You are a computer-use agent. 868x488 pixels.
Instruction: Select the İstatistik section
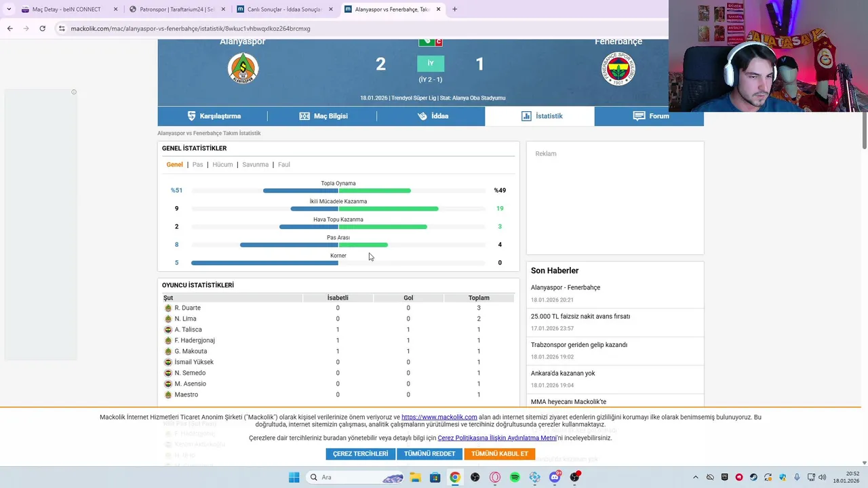[x=540, y=116]
